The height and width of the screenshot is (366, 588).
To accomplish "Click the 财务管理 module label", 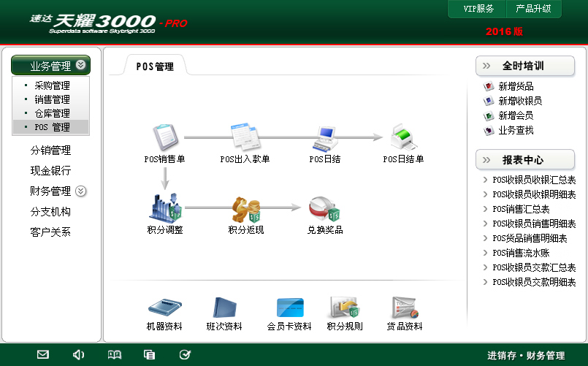I will [50, 191].
